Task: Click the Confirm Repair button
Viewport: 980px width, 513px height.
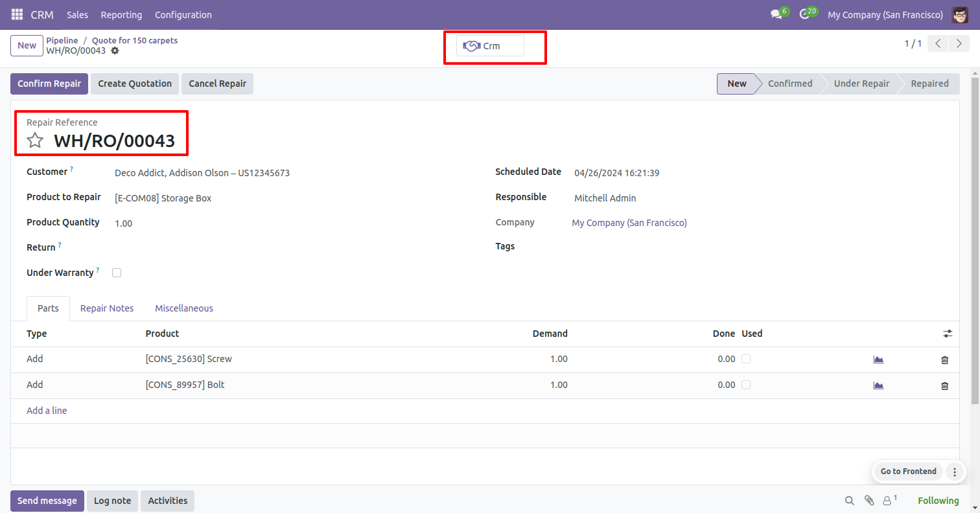Action: 49,84
